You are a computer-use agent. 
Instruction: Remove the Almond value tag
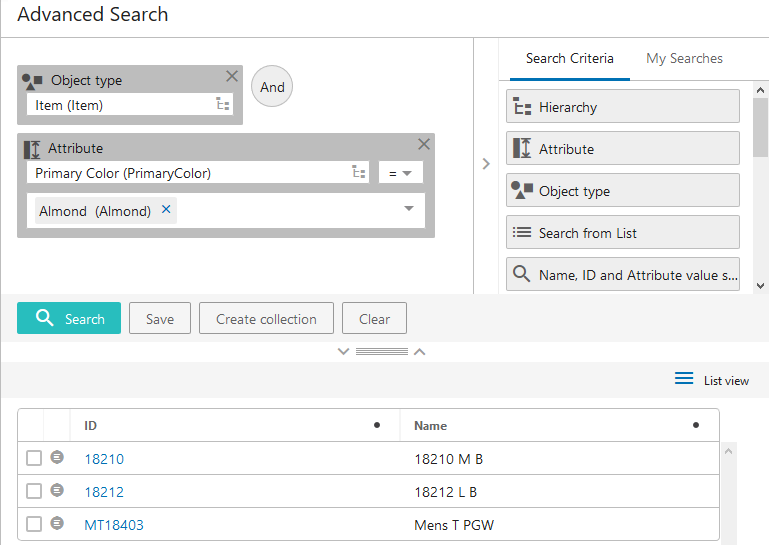(x=166, y=210)
